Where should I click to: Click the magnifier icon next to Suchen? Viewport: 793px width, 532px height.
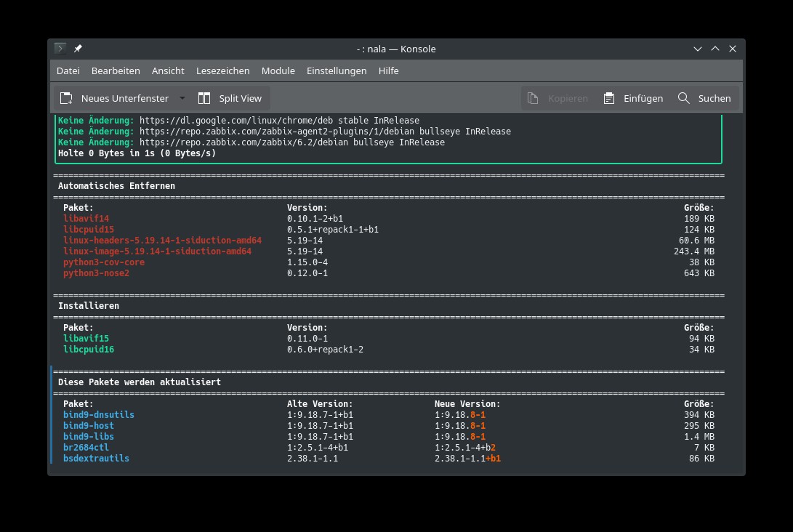[x=683, y=97]
